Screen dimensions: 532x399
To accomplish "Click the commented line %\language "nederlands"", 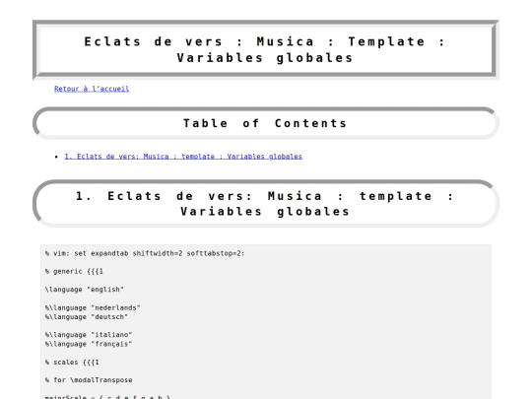I will tap(93, 307).
